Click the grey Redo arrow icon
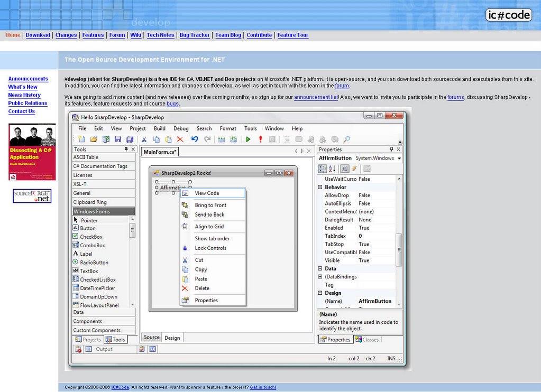The height and width of the screenshot is (392, 541). [207, 139]
